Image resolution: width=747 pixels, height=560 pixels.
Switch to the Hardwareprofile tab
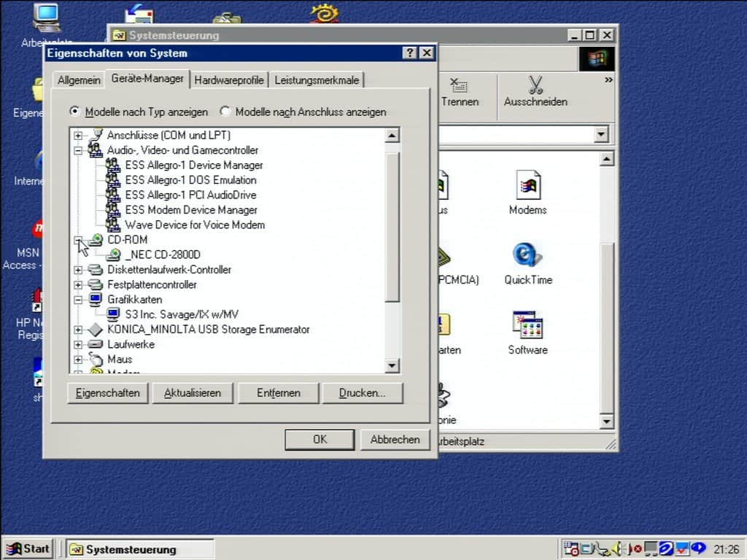click(x=228, y=80)
